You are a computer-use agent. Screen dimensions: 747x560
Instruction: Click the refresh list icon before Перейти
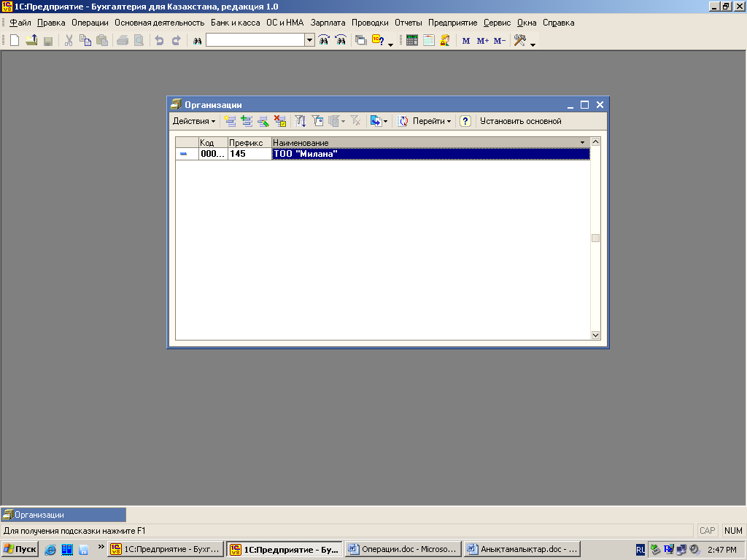tap(403, 121)
